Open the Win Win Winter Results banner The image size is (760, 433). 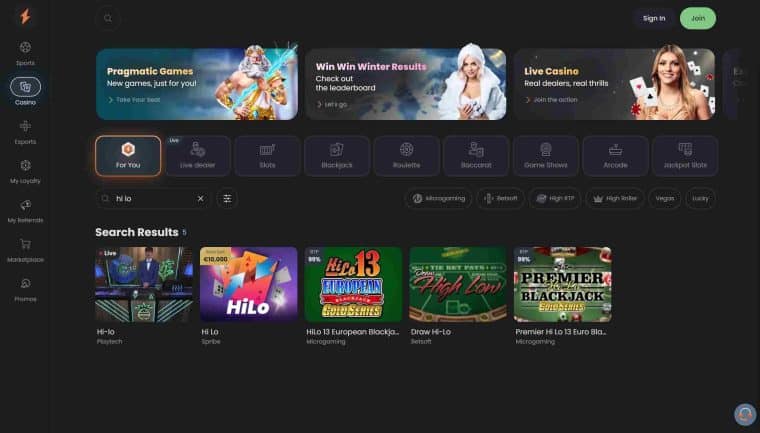406,84
